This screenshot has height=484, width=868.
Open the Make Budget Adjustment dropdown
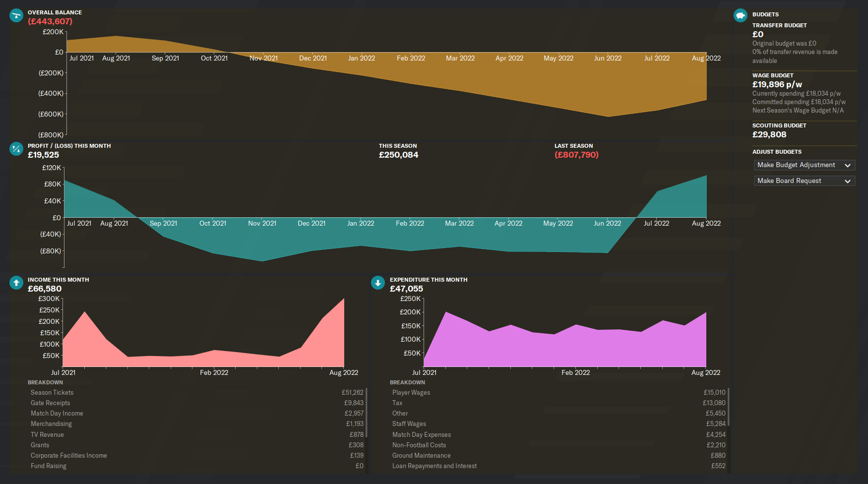click(x=805, y=165)
